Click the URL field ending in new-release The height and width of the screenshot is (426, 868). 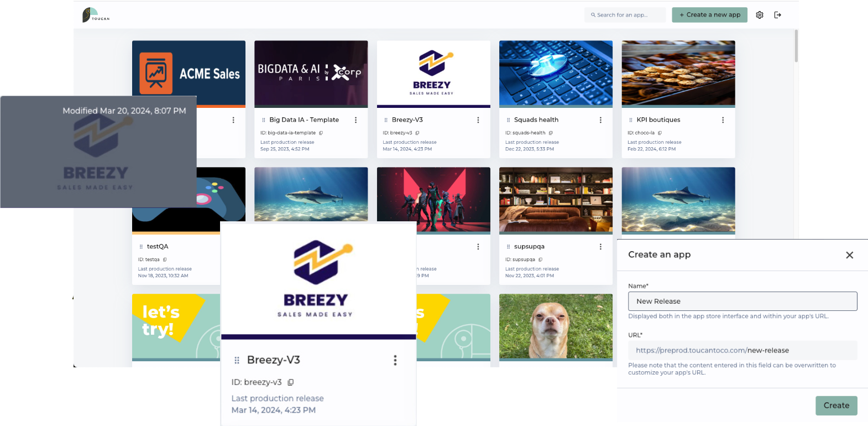742,350
